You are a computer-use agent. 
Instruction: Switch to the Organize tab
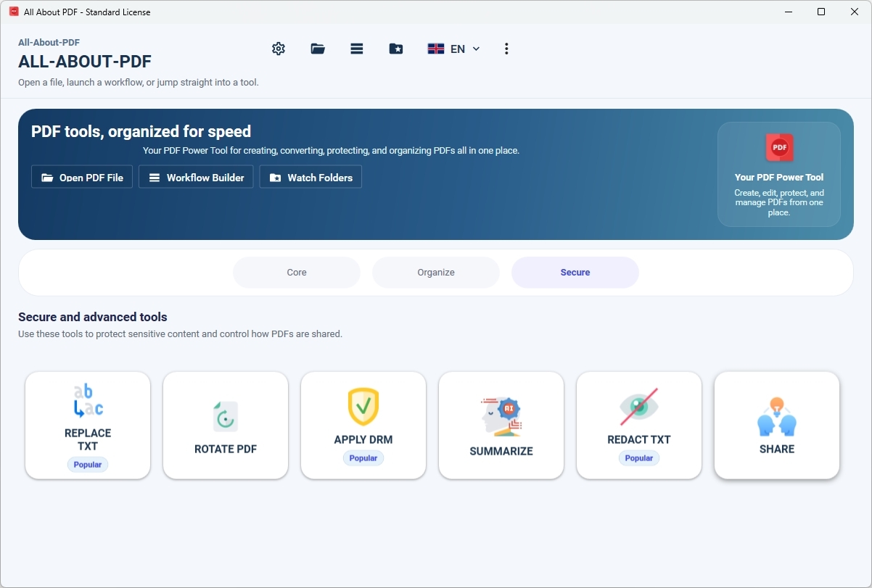436,273
